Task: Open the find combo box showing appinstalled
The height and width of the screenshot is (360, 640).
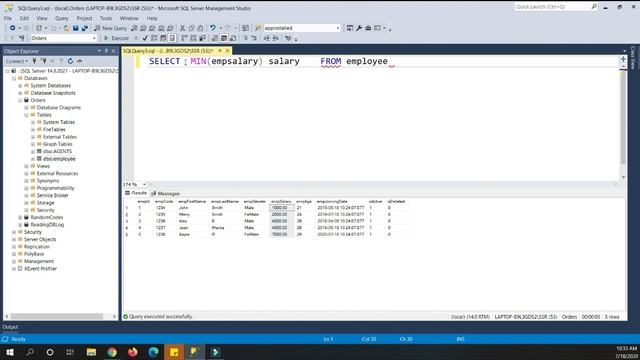Action: click(x=302, y=28)
